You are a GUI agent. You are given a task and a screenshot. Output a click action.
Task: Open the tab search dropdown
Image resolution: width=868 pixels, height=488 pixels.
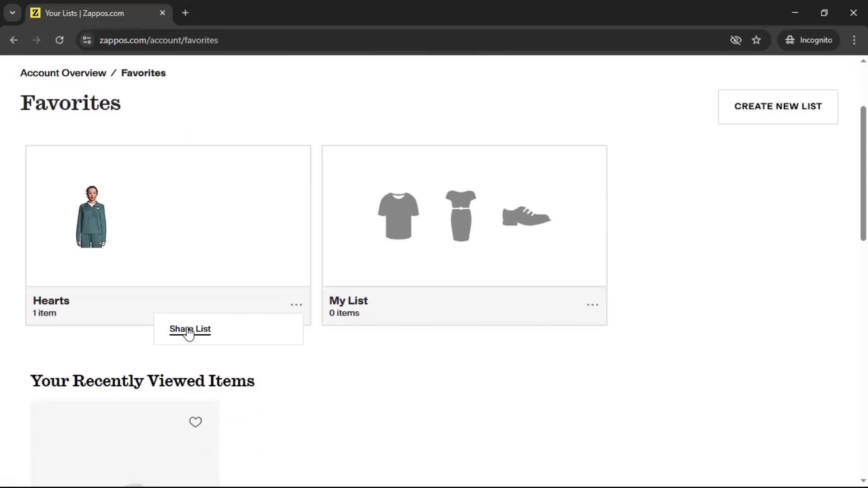coord(13,13)
